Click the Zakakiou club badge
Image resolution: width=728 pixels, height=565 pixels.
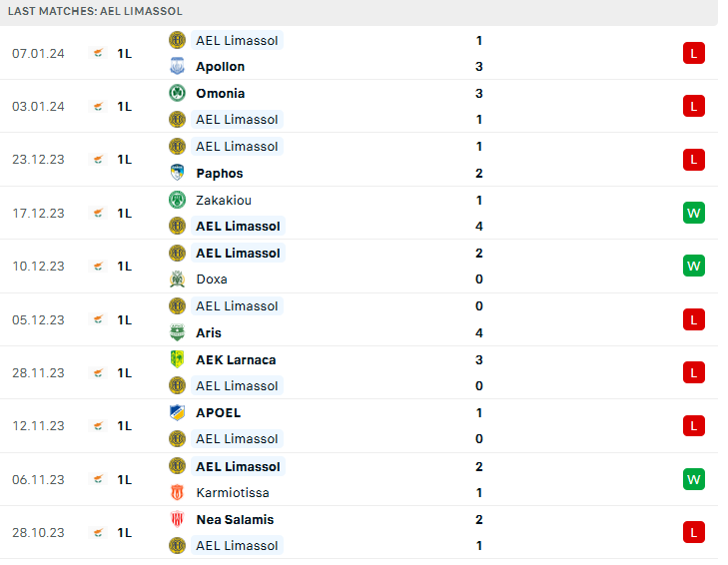coord(178,200)
